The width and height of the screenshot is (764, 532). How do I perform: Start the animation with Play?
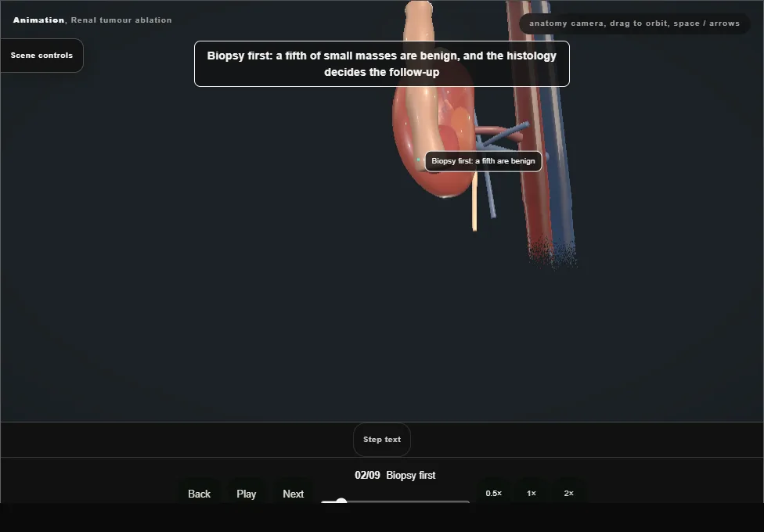coord(246,494)
